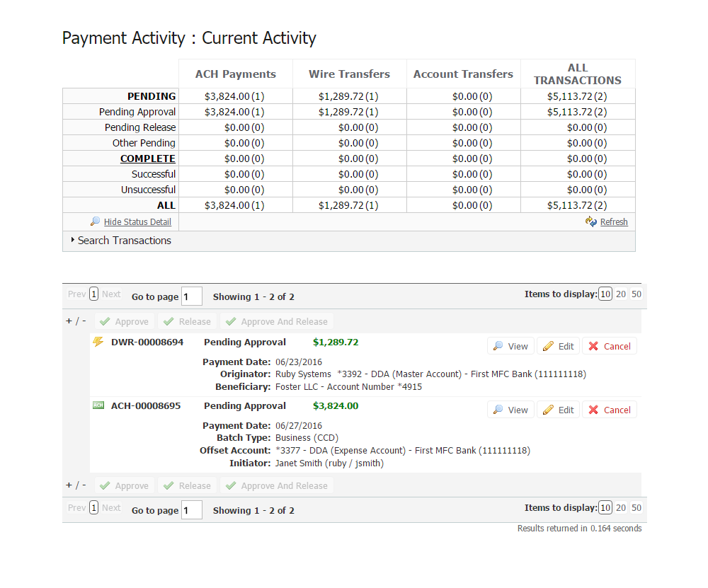View wire transfer DWR-00008694 details
This screenshot has width=708, height=588.
(x=510, y=346)
